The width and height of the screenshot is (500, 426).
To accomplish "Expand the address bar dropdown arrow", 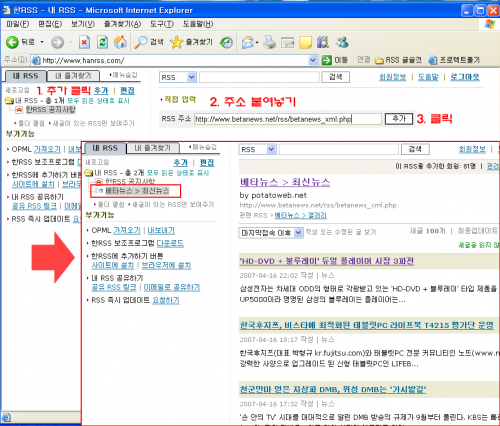I will click(313, 60).
